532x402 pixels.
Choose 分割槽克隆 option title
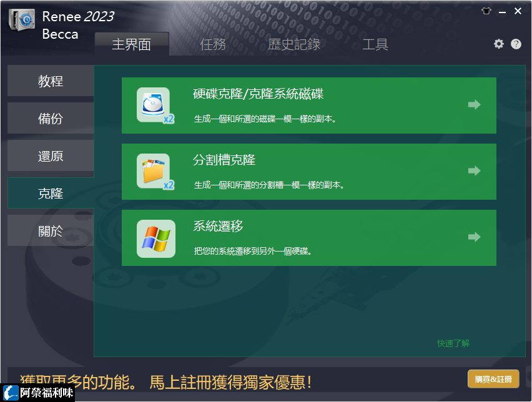point(224,160)
